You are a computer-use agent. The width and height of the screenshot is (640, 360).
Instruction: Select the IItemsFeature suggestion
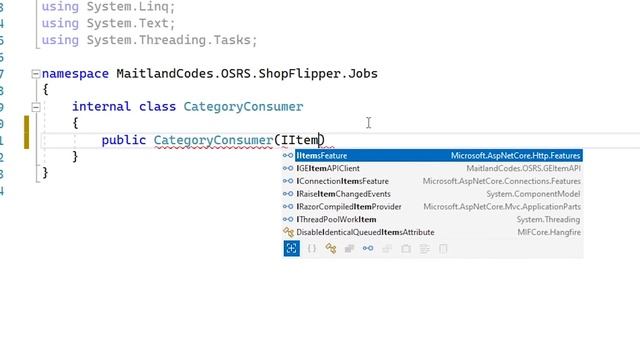(439, 156)
